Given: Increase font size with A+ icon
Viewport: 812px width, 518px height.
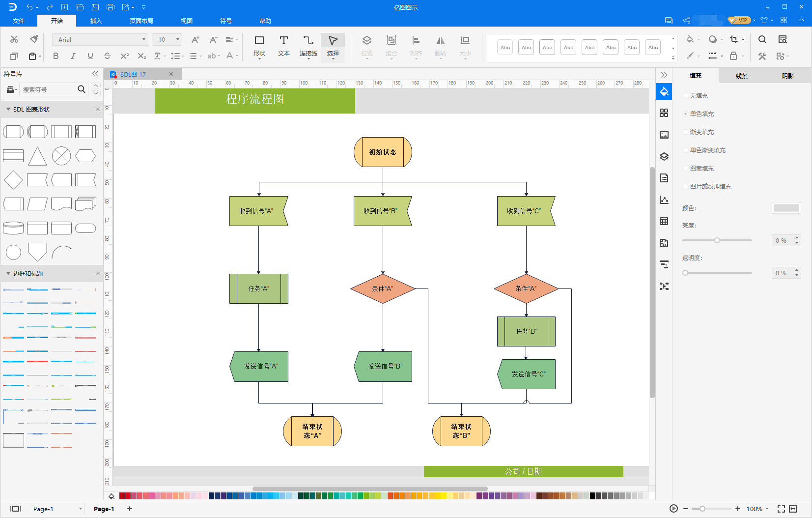Looking at the screenshot, I should click(x=196, y=39).
